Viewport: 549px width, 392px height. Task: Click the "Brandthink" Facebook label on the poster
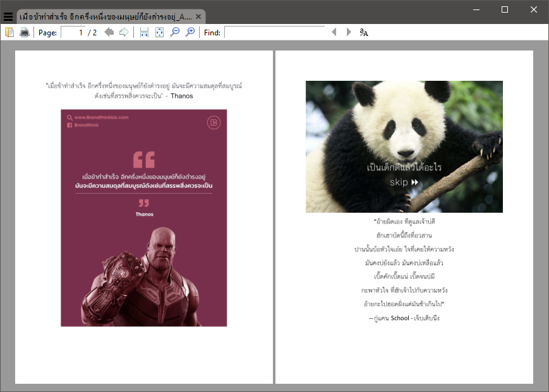(x=87, y=125)
